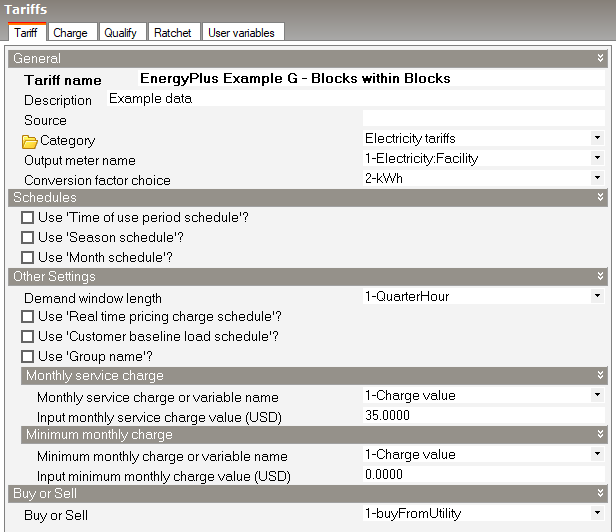Click the Category folder icon

pos(30,141)
